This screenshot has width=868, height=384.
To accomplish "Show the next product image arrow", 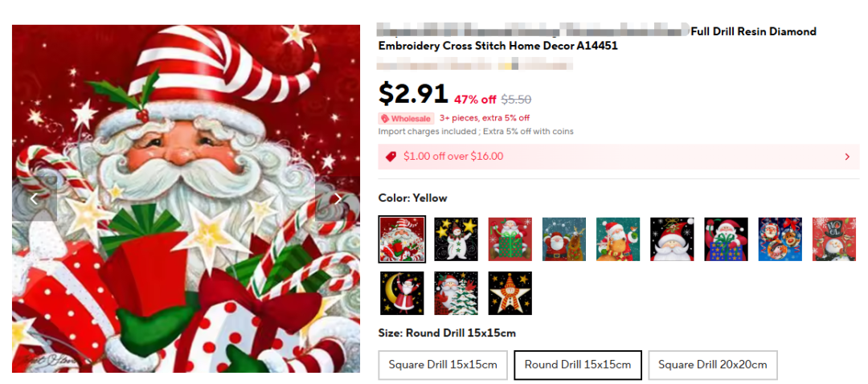I will point(338,198).
